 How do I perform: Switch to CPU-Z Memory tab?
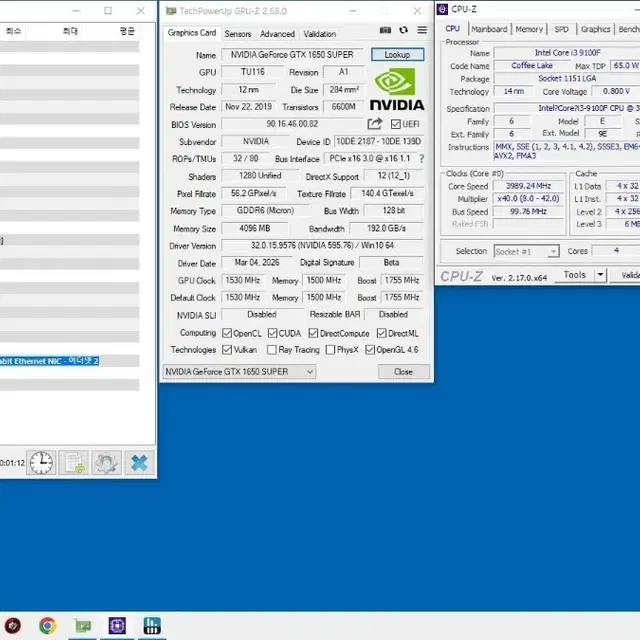pyautogui.click(x=529, y=29)
